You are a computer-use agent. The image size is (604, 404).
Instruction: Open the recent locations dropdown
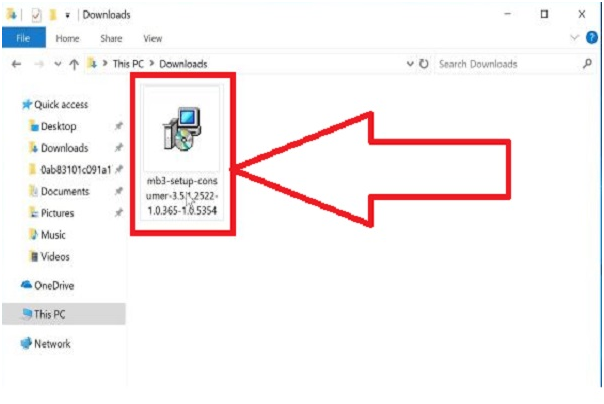click(x=58, y=64)
